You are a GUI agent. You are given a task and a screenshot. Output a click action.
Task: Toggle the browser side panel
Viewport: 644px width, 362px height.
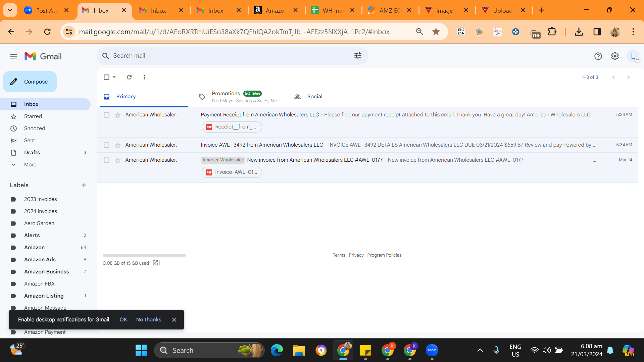pos(597,32)
